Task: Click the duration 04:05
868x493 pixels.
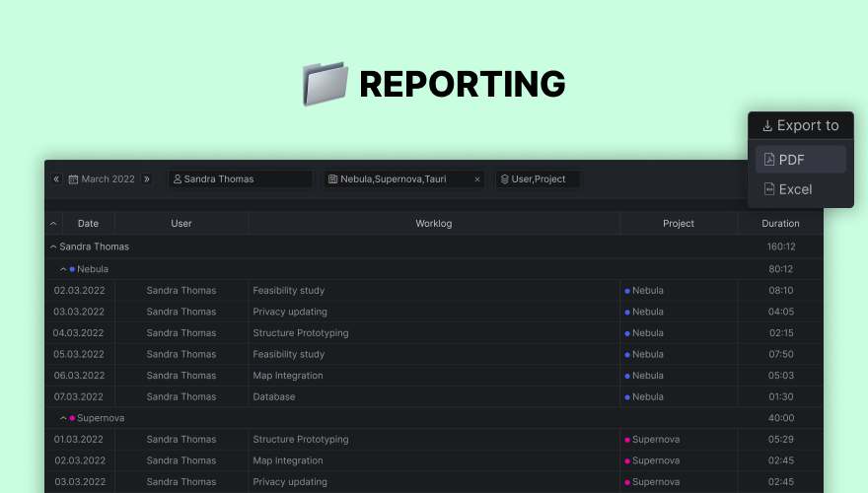Action: (x=781, y=312)
